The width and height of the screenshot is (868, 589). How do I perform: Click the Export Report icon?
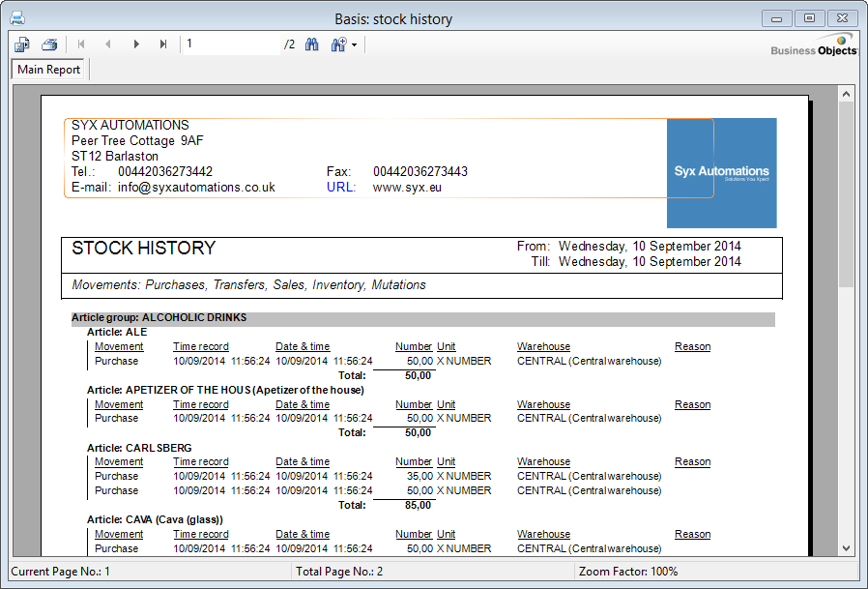tap(22, 44)
